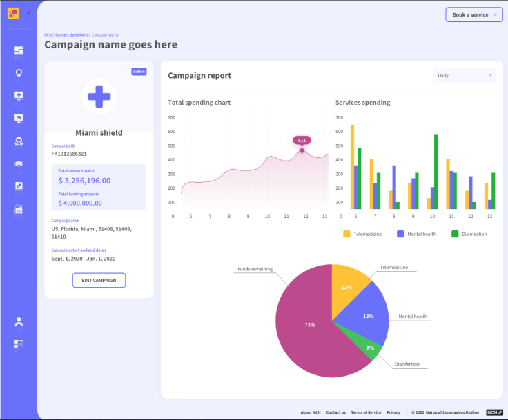Go to Funders dashboard breadcrumb
The height and width of the screenshot is (420, 508).
71,35
